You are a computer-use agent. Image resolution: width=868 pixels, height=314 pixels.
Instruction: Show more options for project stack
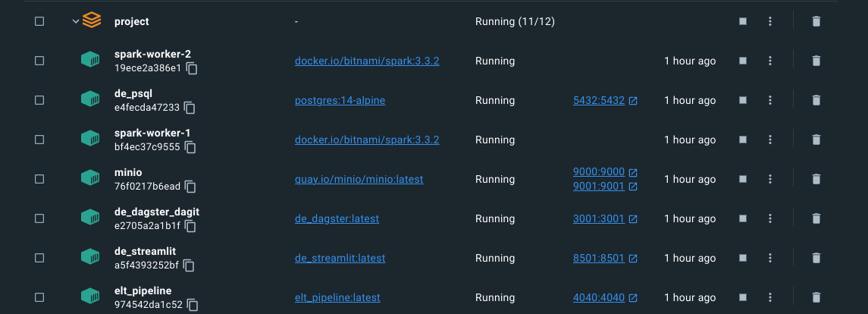pyautogui.click(x=770, y=21)
